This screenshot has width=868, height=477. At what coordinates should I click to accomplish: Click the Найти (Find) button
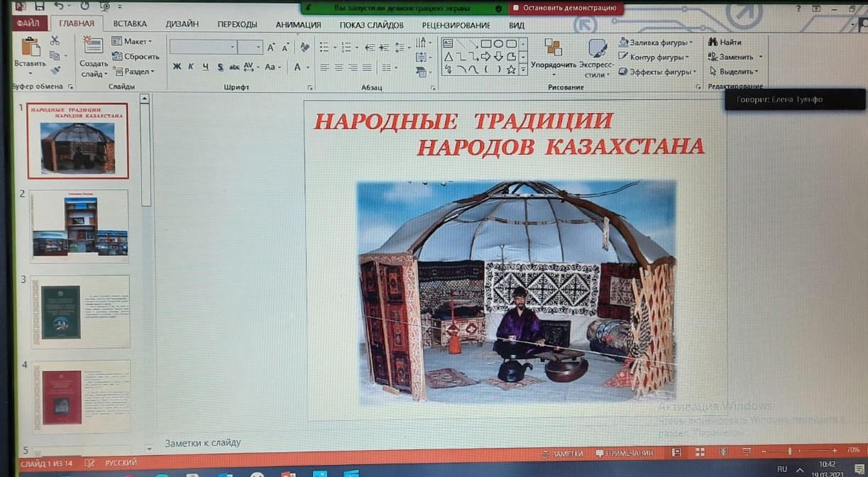click(725, 42)
